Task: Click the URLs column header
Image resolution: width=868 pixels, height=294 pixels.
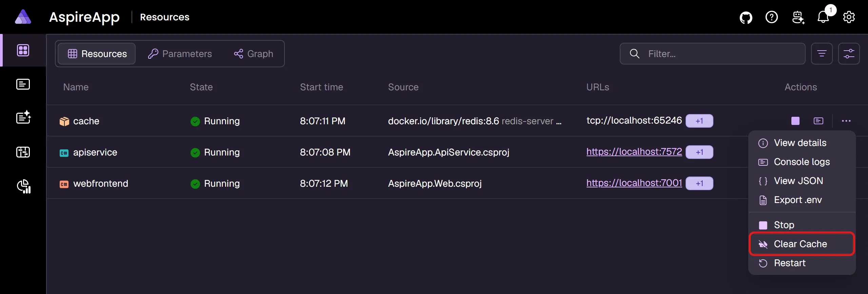Action: pyautogui.click(x=598, y=87)
